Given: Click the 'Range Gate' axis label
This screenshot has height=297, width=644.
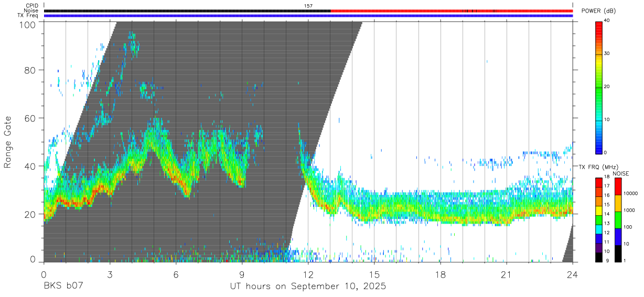Looking at the screenshot, I should (8, 142).
